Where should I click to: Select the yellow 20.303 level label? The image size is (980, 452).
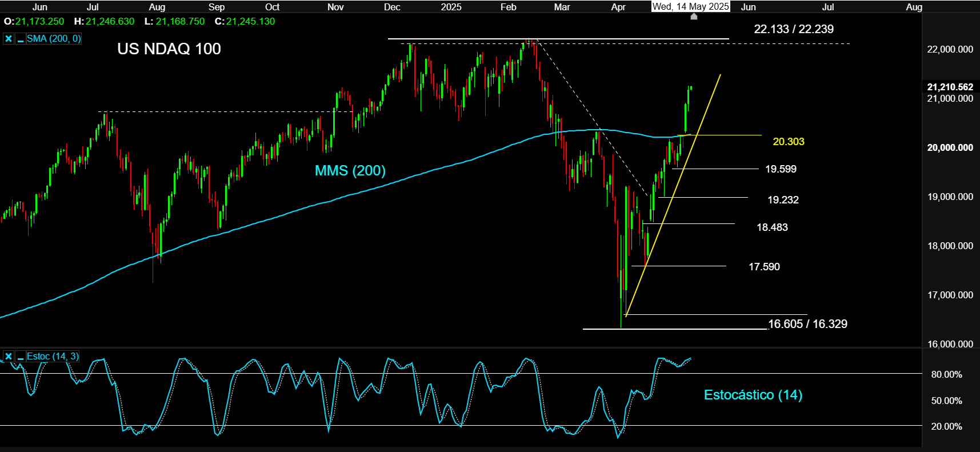pyautogui.click(x=789, y=142)
